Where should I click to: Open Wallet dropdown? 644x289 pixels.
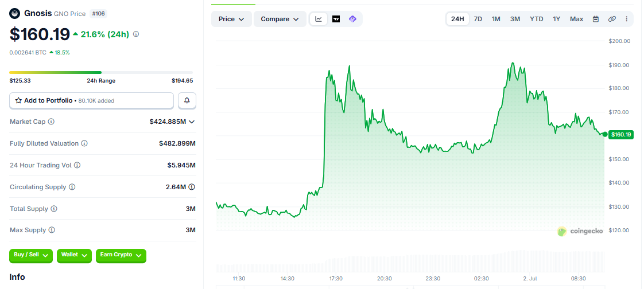(75, 255)
